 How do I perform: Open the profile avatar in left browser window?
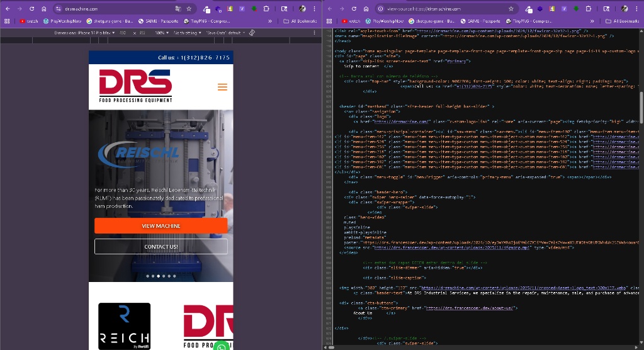tap(302, 9)
